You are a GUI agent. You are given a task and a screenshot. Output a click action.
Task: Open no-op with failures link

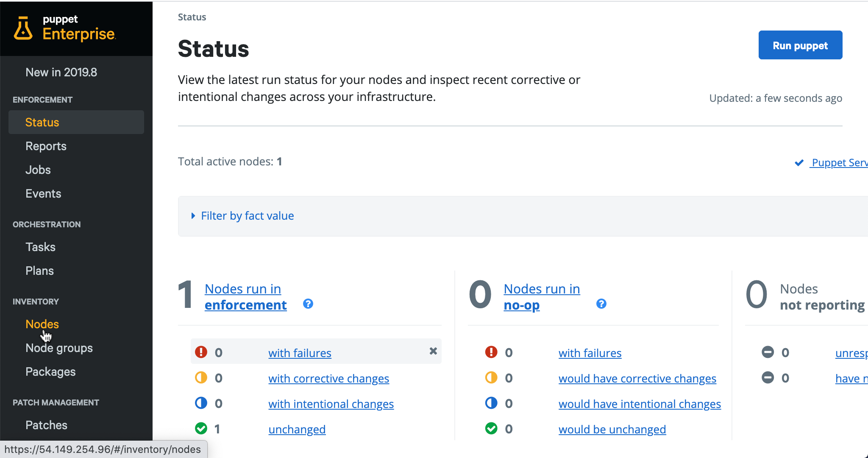pyautogui.click(x=590, y=353)
